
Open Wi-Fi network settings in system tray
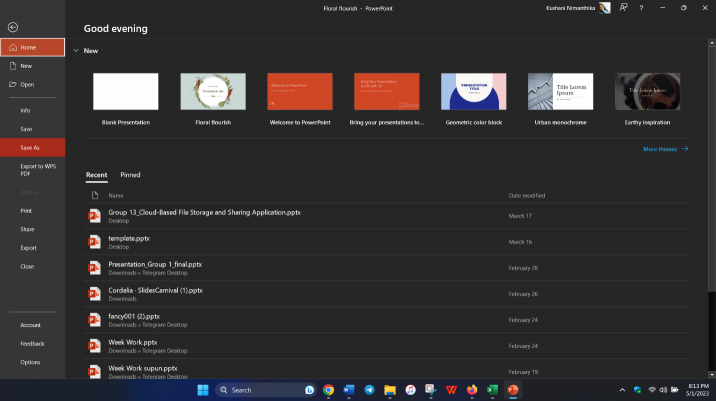652,390
